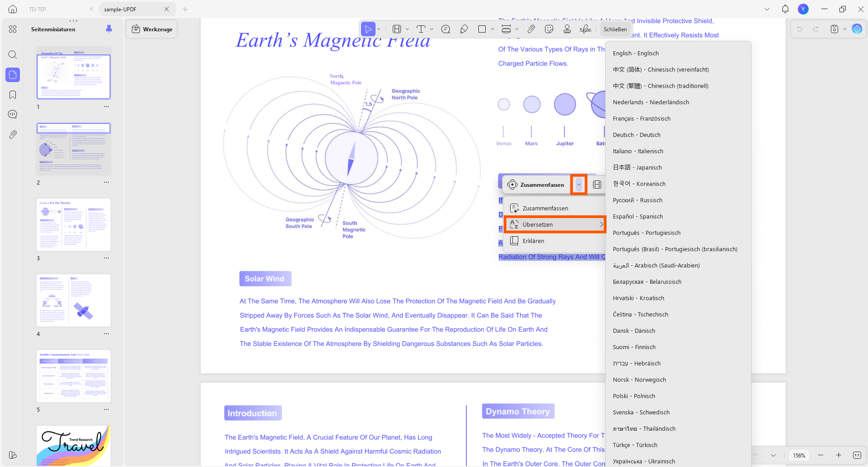
Task: Select English - Englisch as translation language
Action: (678, 53)
